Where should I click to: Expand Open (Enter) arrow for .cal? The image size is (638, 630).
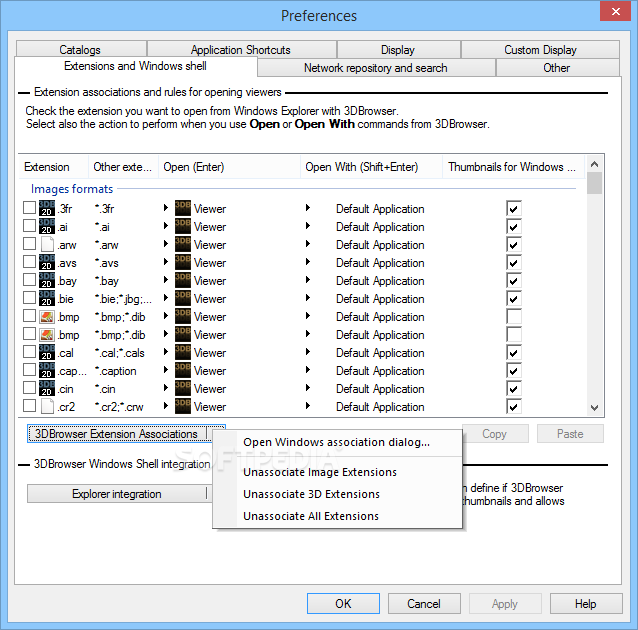click(166, 352)
